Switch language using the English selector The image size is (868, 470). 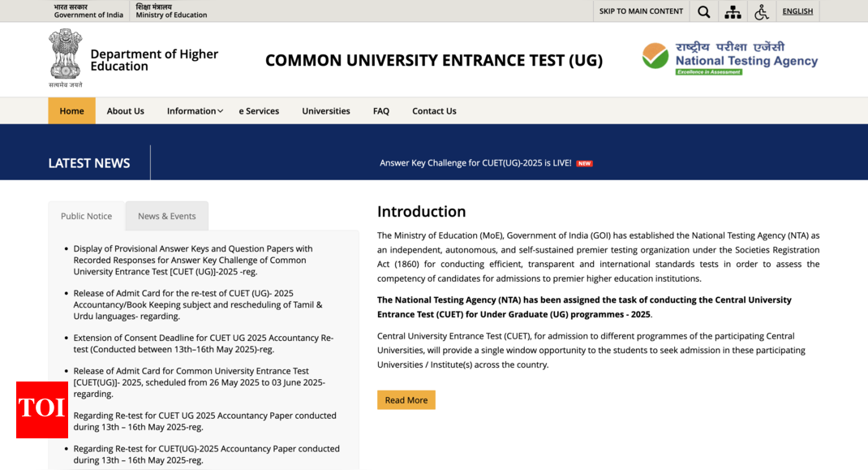(x=797, y=11)
